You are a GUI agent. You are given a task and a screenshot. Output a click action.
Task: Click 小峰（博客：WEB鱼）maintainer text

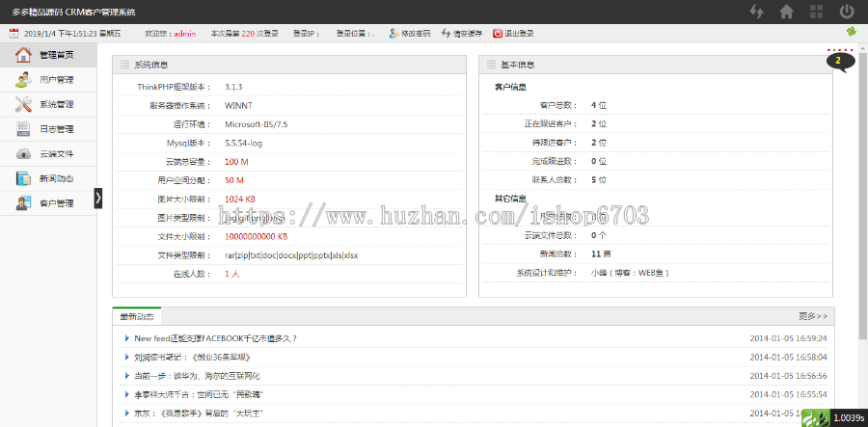click(x=631, y=273)
